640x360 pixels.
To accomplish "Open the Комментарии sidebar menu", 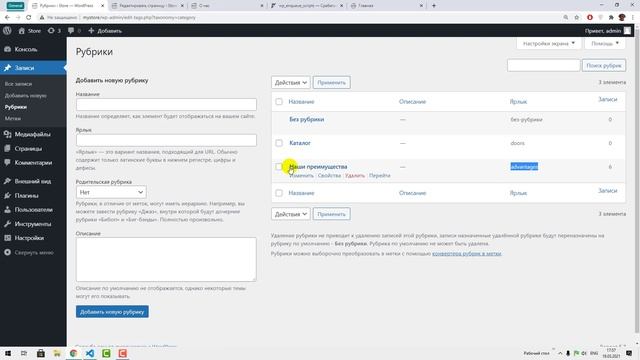I will point(33,162).
